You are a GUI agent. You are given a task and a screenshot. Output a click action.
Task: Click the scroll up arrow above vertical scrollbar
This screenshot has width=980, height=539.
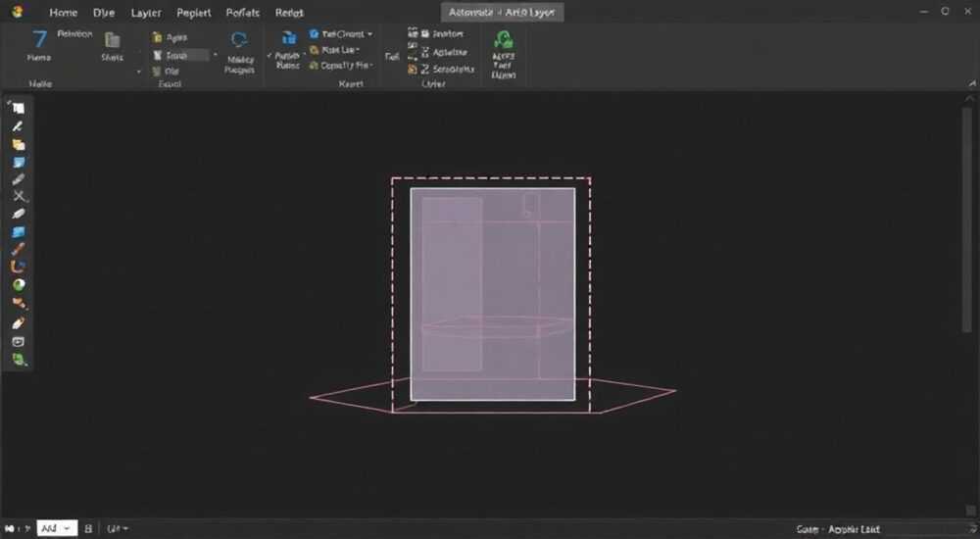coord(969,99)
